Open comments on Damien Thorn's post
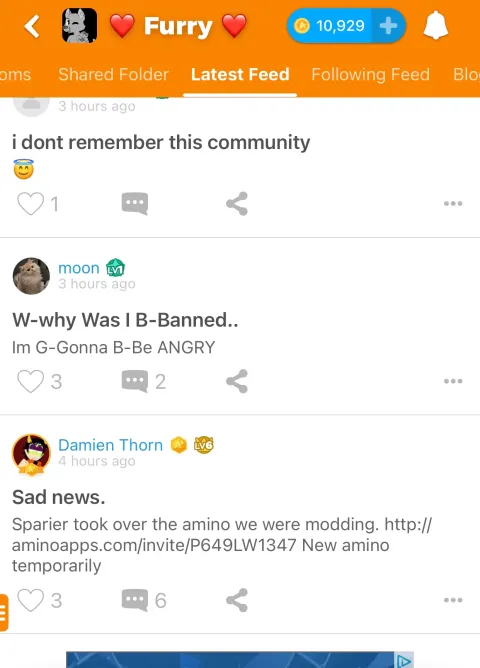480x668 pixels. [135, 600]
